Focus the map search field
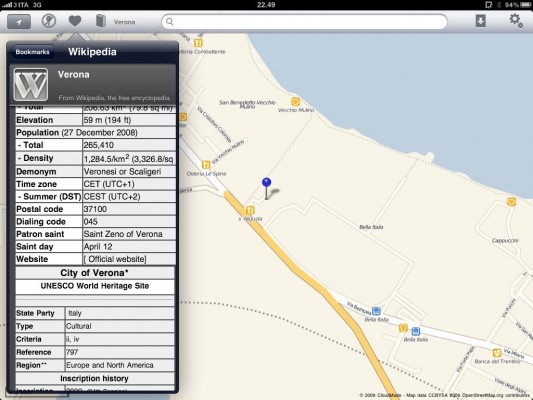The image size is (533, 400). [304, 22]
